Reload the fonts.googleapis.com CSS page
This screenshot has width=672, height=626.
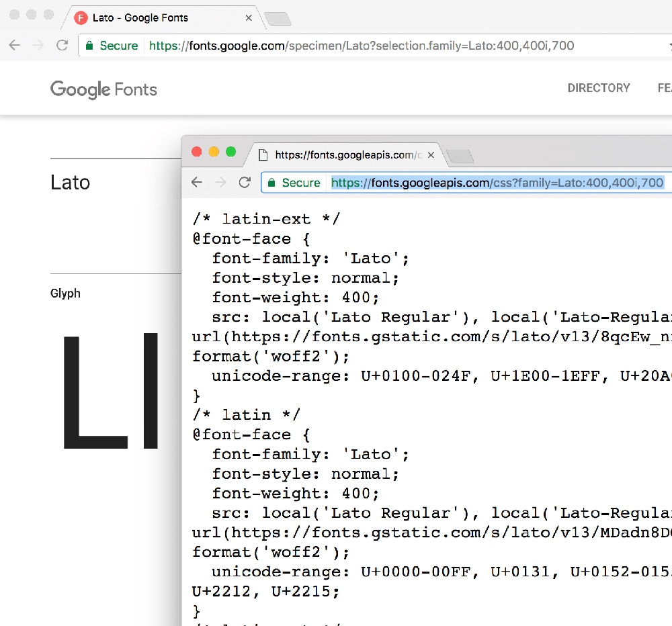tap(245, 183)
